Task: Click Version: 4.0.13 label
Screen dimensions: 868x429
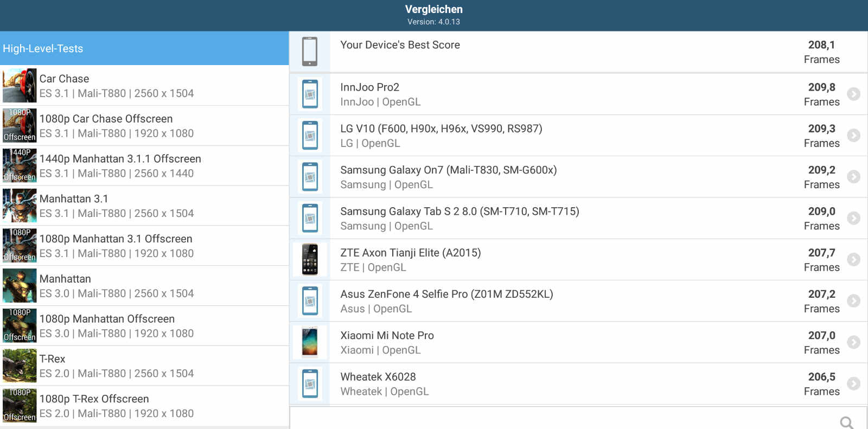Action: tap(434, 22)
